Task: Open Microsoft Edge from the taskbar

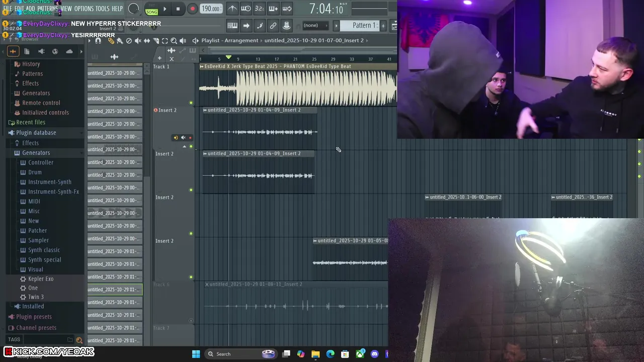Action: click(x=330, y=354)
